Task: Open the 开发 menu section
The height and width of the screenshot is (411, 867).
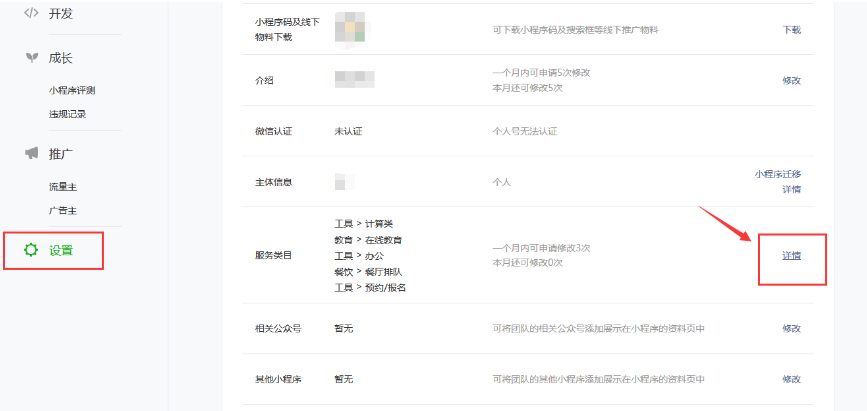Action: [x=60, y=13]
